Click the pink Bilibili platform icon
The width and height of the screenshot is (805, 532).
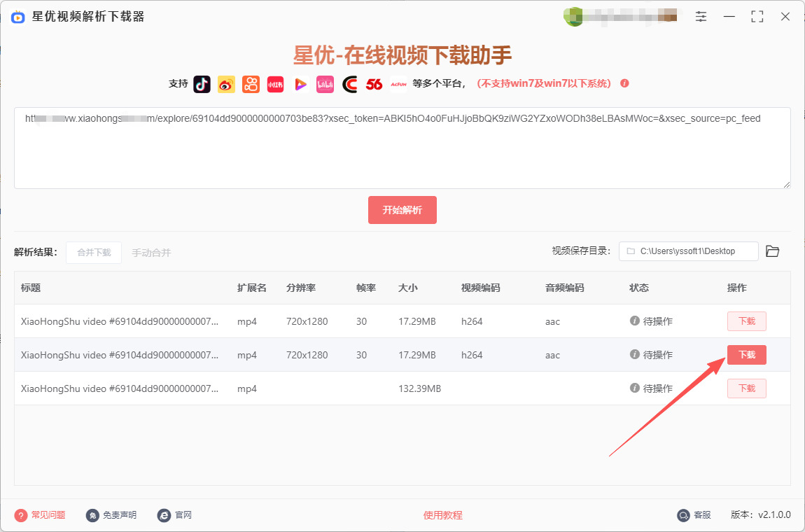(x=325, y=84)
